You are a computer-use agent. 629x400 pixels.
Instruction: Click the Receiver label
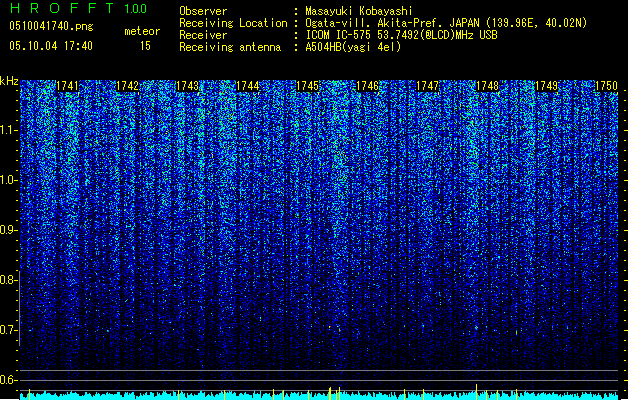[203, 35]
